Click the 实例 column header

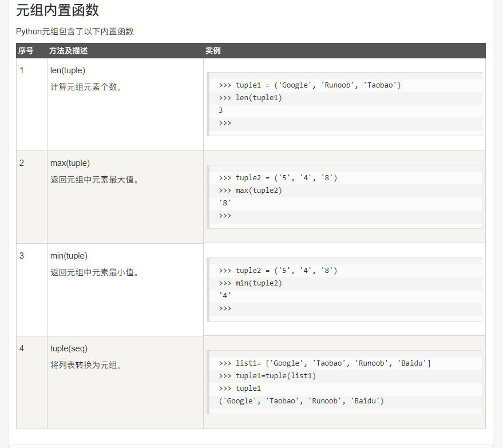click(x=213, y=51)
